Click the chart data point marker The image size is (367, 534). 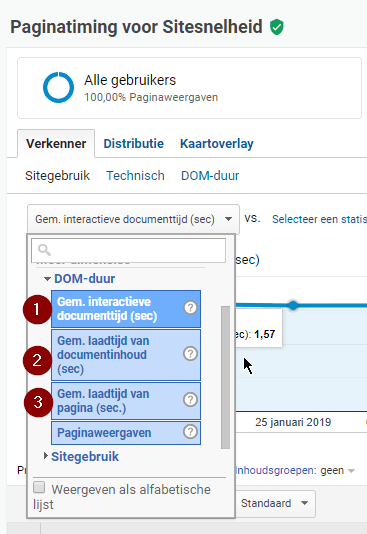[293, 305]
